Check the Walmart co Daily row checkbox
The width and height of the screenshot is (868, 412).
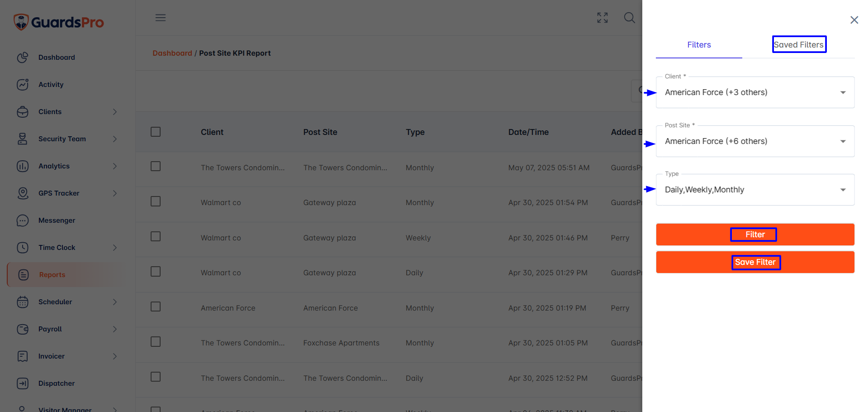(x=156, y=271)
